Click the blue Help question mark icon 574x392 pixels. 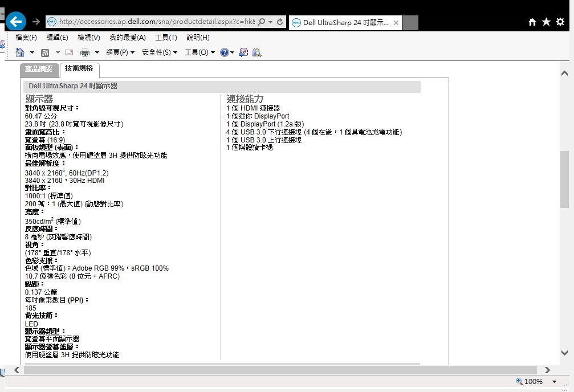click(x=224, y=52)
